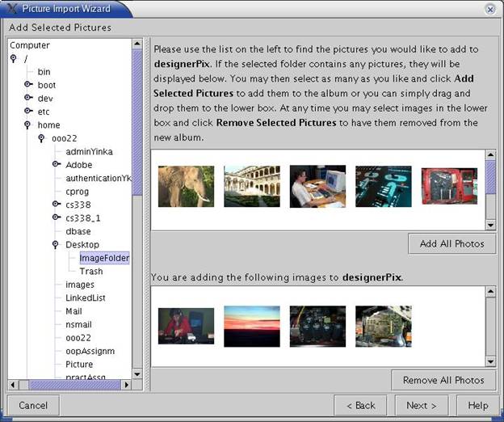Expand the dev folder node
Screen dimensions: 504x422
coord(27,99)
